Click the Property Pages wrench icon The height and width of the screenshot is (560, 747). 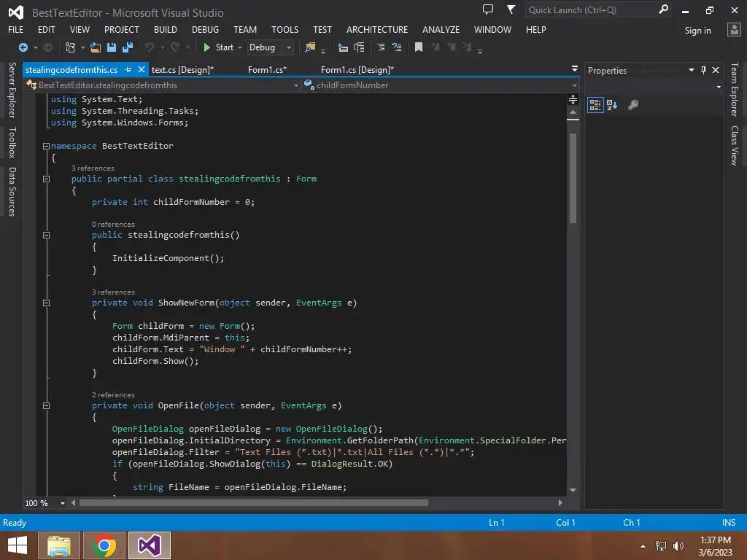click(x=633, y=105)
